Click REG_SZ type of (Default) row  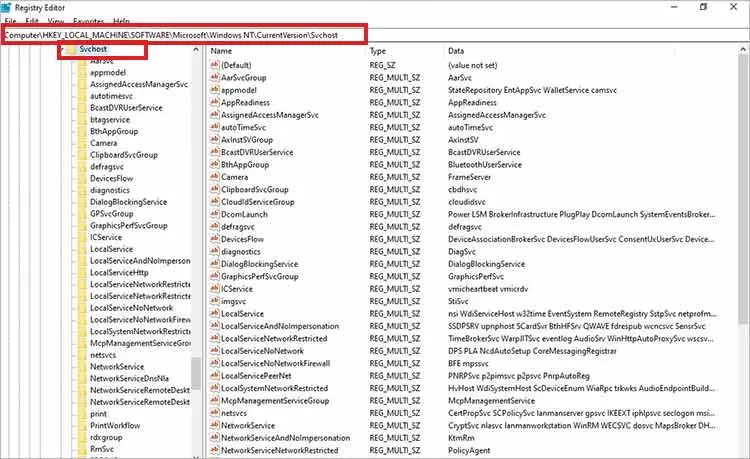pos(382,65)
